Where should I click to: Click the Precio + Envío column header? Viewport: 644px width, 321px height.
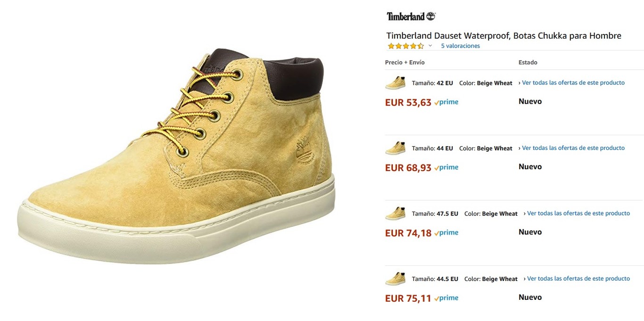pyautogui.click(x=405, y=62)
